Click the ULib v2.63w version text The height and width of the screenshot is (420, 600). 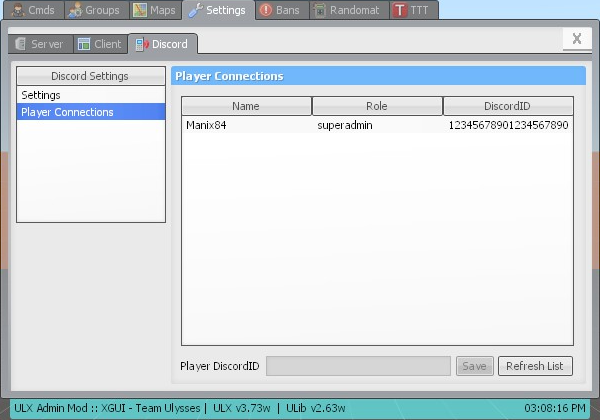pyautogui.click(x=316, y=408)
